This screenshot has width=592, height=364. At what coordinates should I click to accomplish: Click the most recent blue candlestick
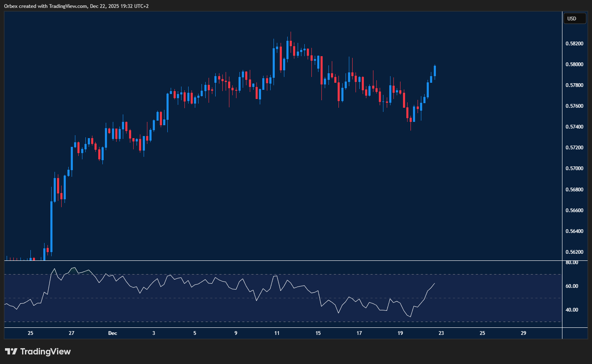[435, 71]
